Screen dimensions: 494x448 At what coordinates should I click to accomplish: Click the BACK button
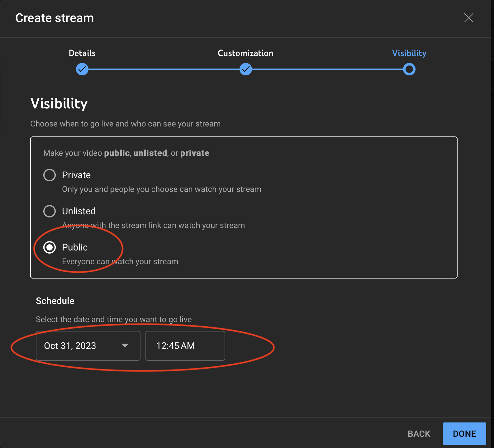pos(419,434)
